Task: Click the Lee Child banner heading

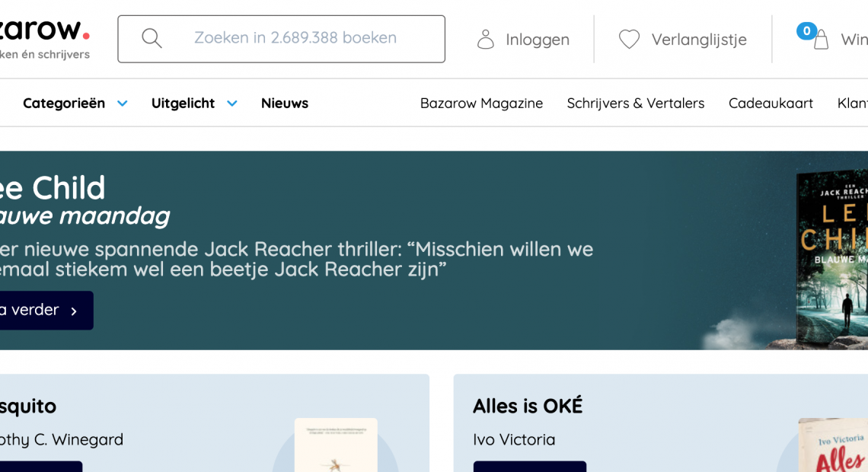Action: pos(53,187)
